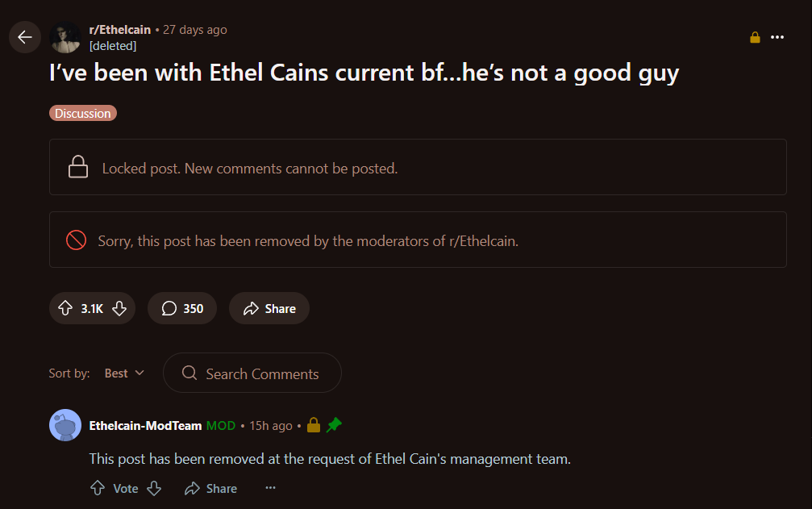Image resolution: width=812 pixels, height=509 pixels.
Task: Click the gold lock icon by post menu
Action: [755, 37]
